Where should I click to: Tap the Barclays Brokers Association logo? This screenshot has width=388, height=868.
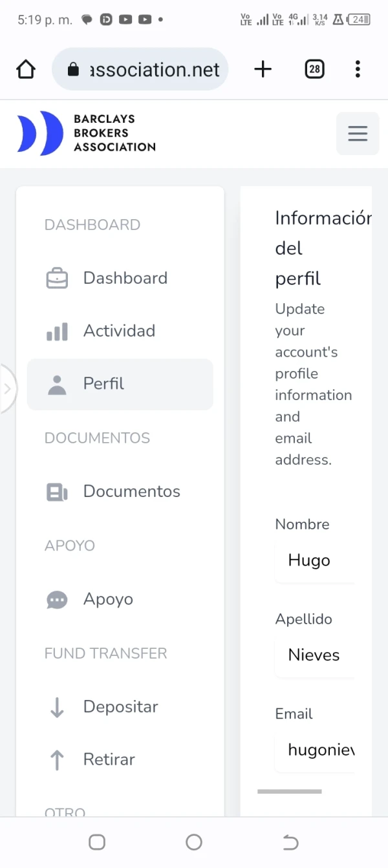[87, 133]
